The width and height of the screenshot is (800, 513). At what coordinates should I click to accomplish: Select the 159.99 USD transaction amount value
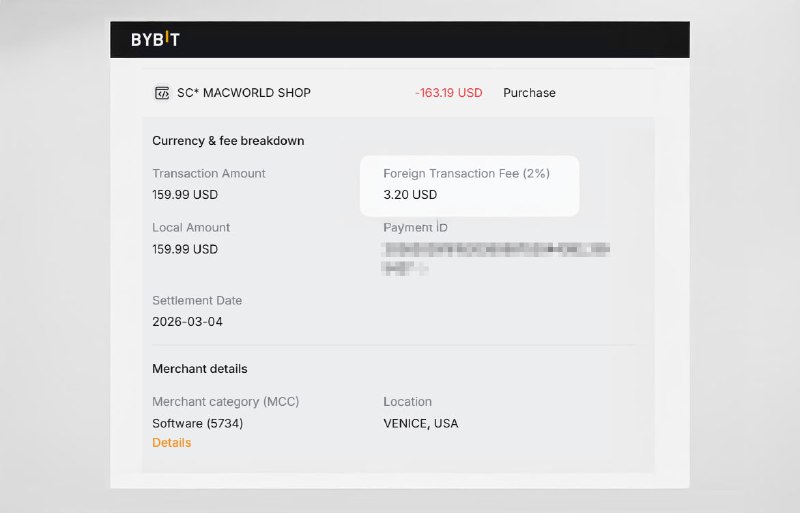tap(185, 194)
